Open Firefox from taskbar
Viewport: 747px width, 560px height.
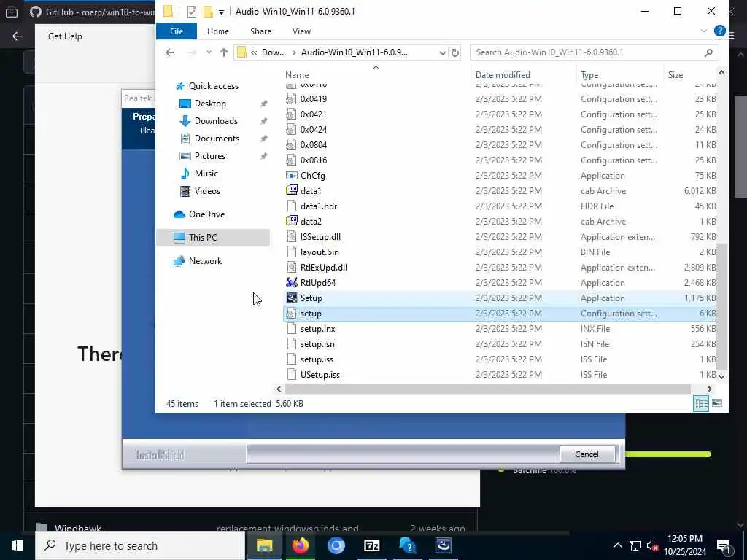pos(300,545)
